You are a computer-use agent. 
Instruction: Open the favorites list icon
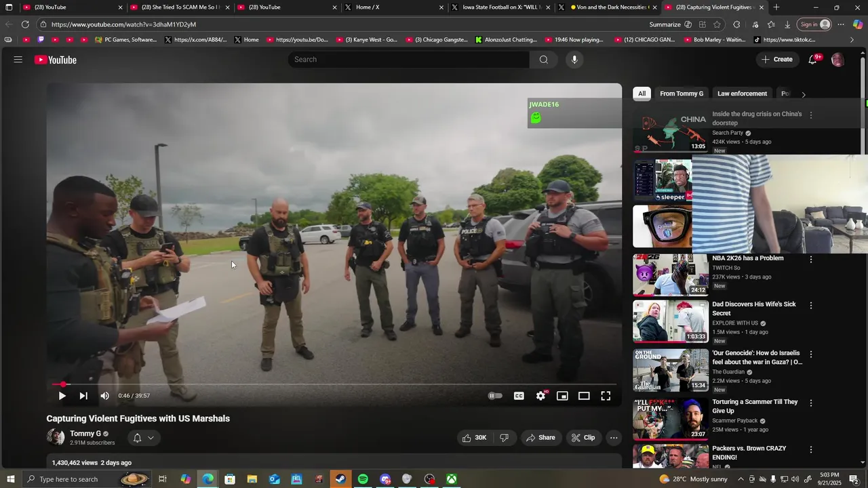771,24
